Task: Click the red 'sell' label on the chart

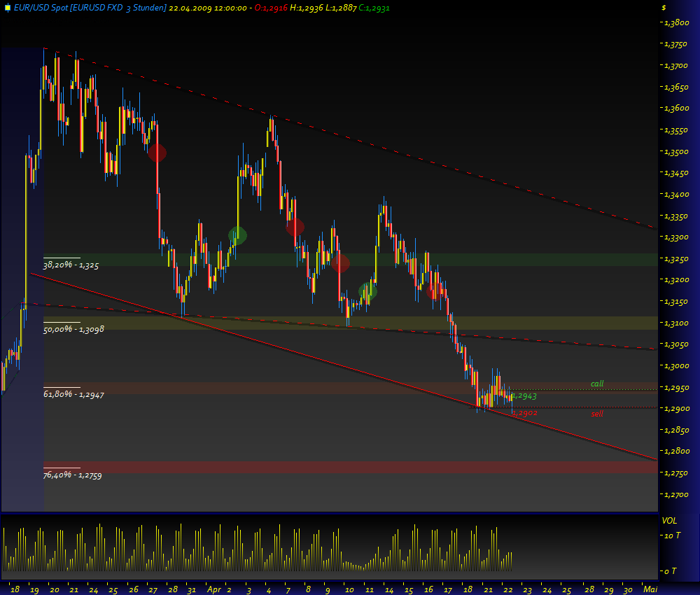Action: coord(596,414)
